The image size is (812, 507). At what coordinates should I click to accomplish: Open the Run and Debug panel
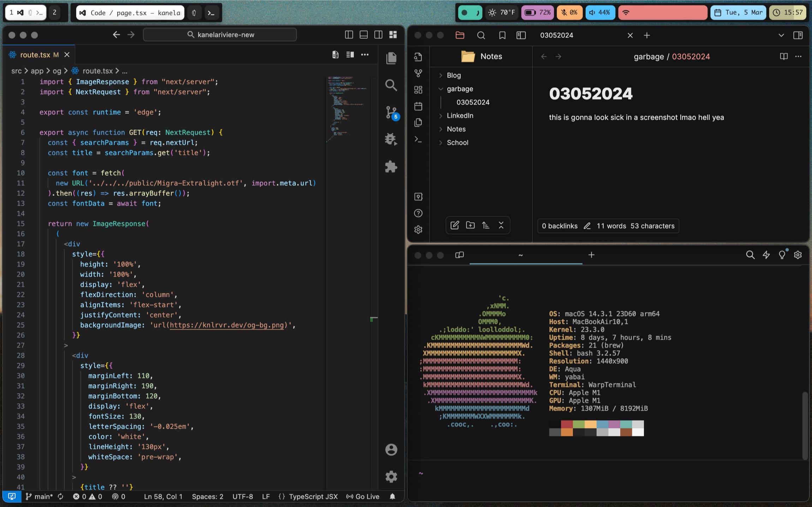[x=391, y=139]
